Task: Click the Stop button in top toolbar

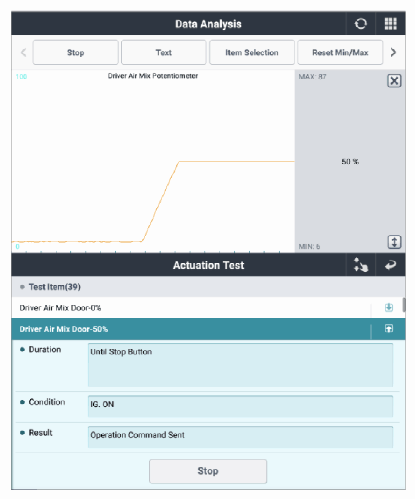Action: (76, 52)
